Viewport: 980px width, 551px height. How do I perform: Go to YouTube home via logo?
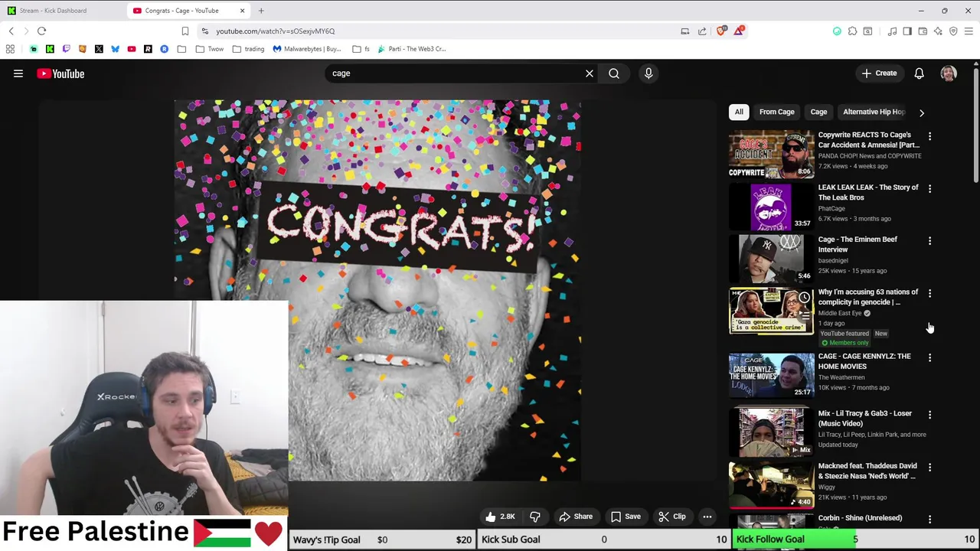coord(60,73)
